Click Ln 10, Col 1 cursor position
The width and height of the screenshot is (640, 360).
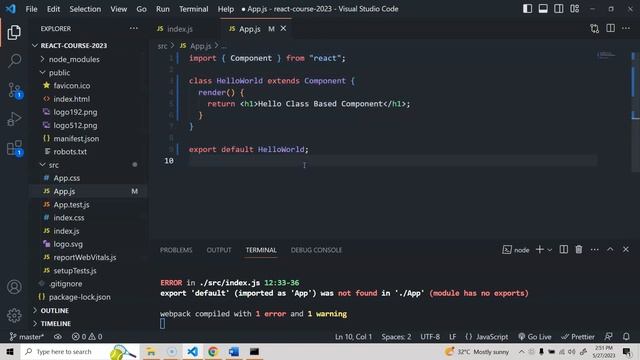[353, 337]
